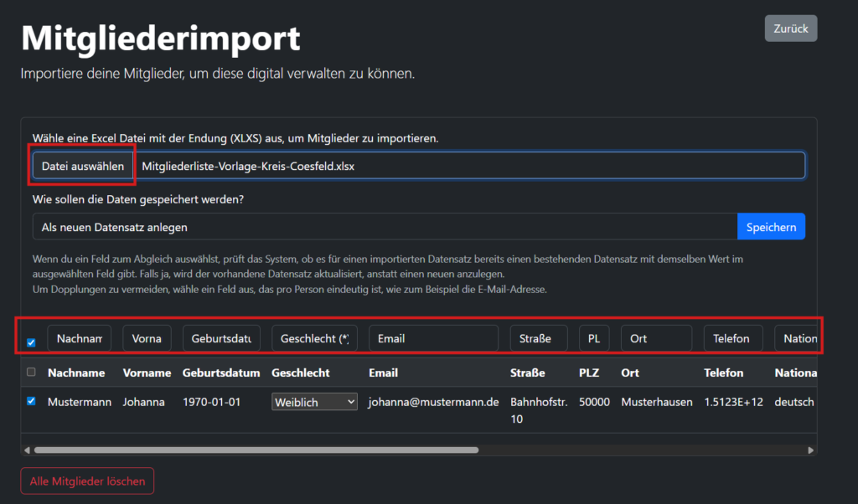858x504 pixels.
Task: Open the Geschlecht (*) mapping field
Action: click(315, 338)
